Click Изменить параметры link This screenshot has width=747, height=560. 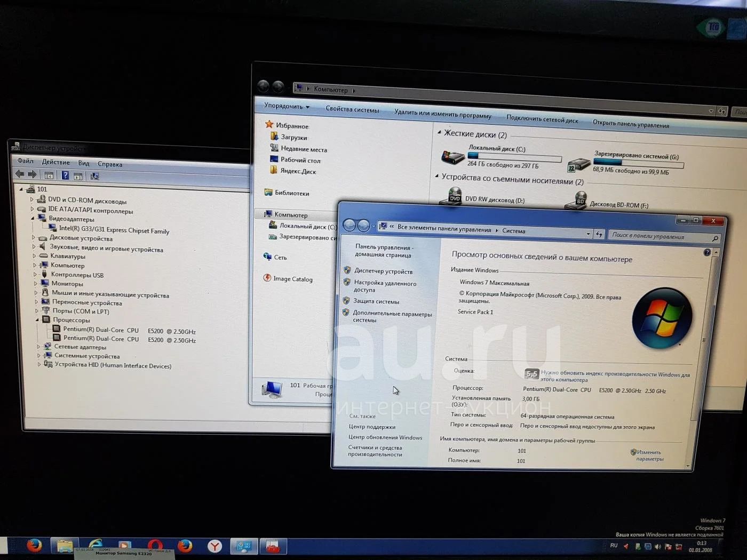pyautogui.click(x=649, y=455)
